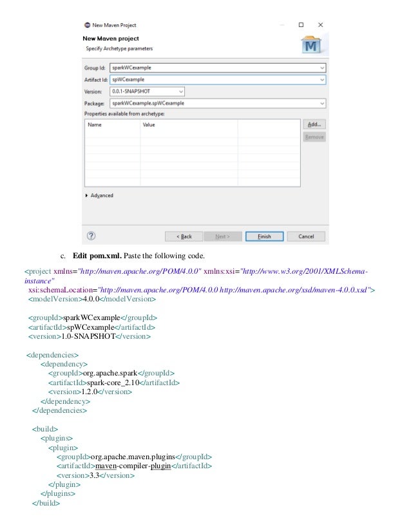Click the version 1.0-SNAPSHOT code line
This screenshot has height=532, width=411.
[x=90, y=336]
